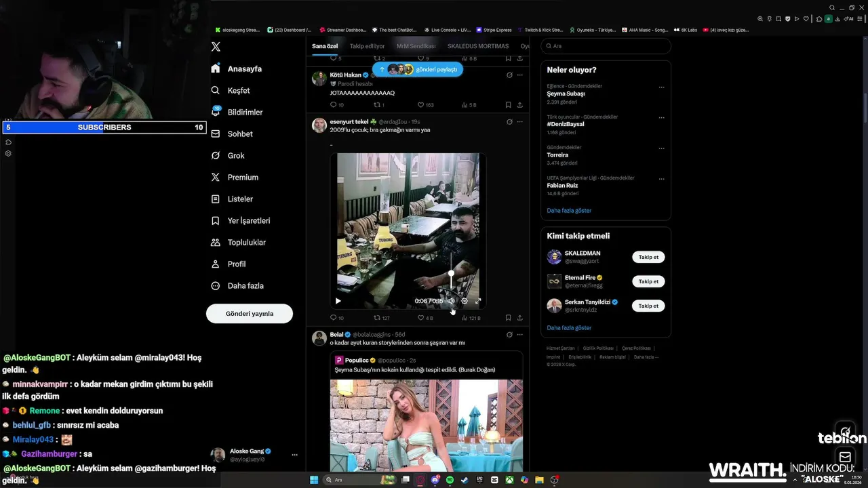Open more options for Şeyma Subaşı trend

coord(662,87)
